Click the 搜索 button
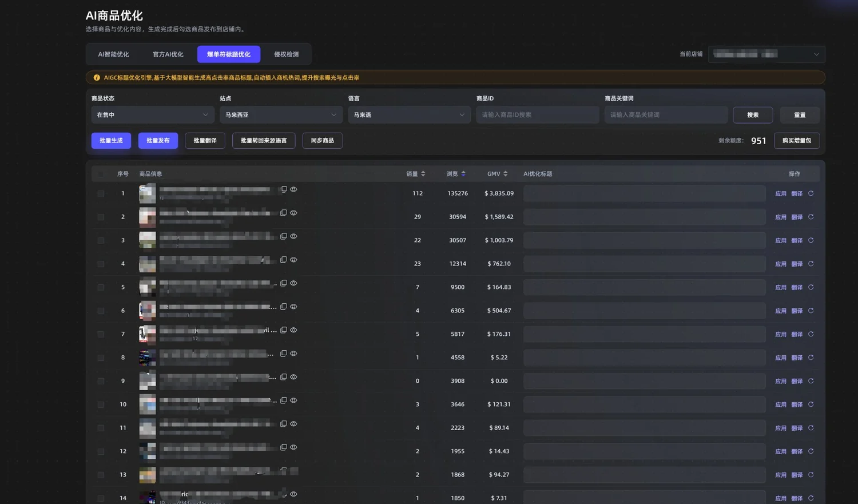 coord(753,115)
